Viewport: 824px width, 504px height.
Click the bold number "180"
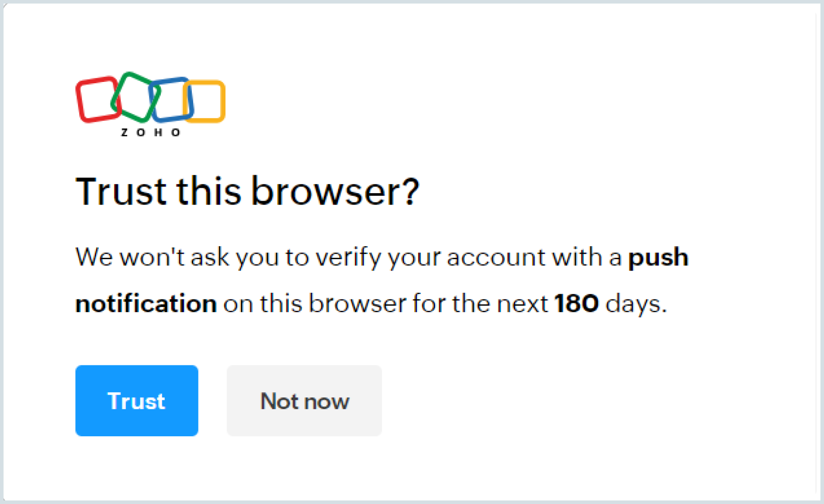tap(577, 304)
